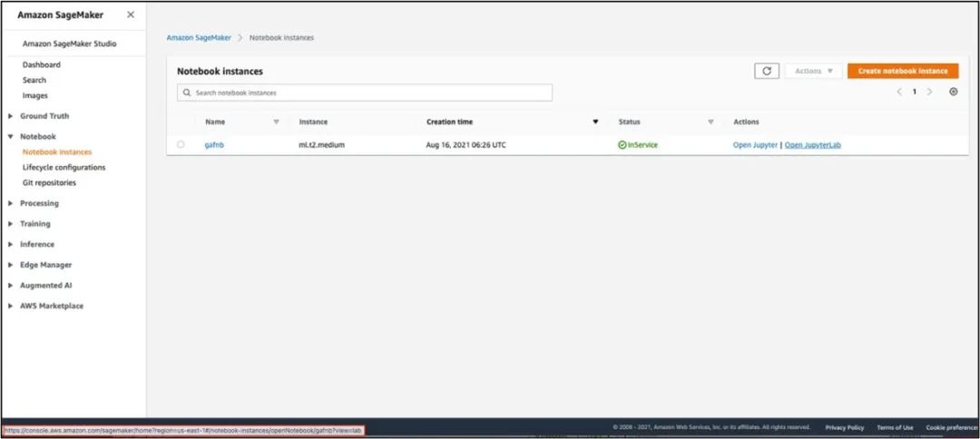Focus the Search notebook instances field
980x439 pixels.
[365, 93]
